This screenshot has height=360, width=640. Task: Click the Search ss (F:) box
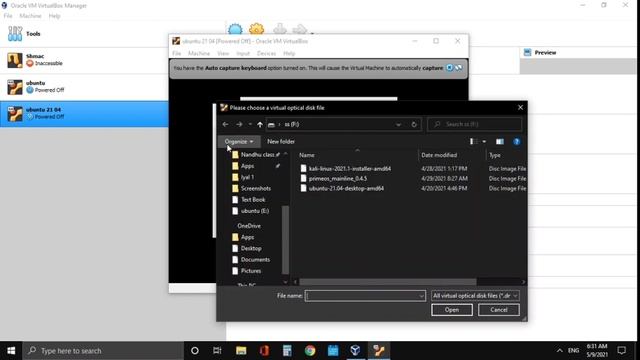tap(474, 124)
